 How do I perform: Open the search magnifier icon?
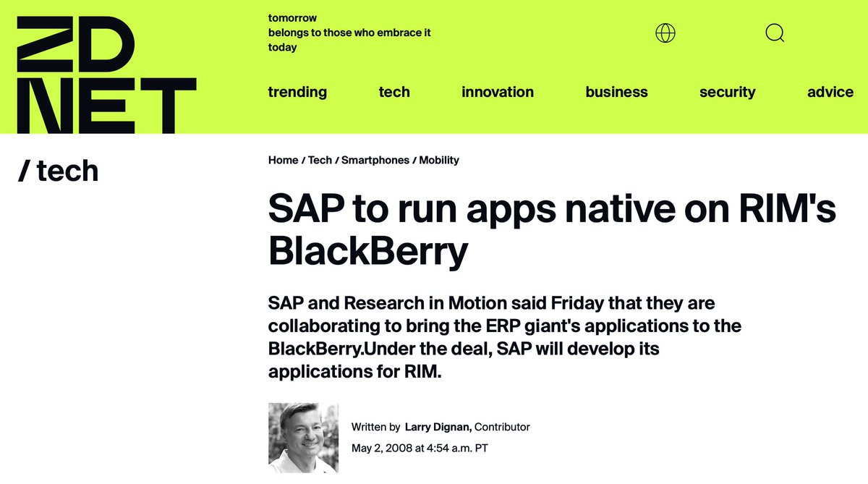click(775, 33)
